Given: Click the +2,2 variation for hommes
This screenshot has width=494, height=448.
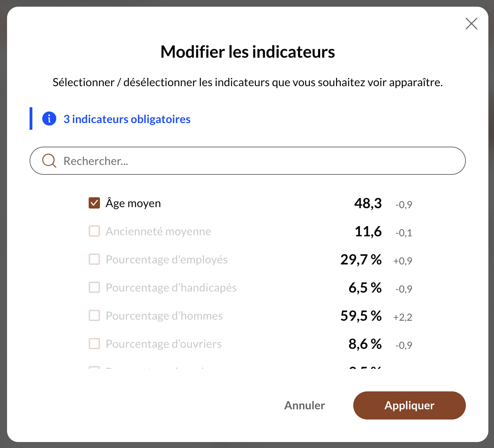Looking at the screenshot, I should tap(403, 317).
